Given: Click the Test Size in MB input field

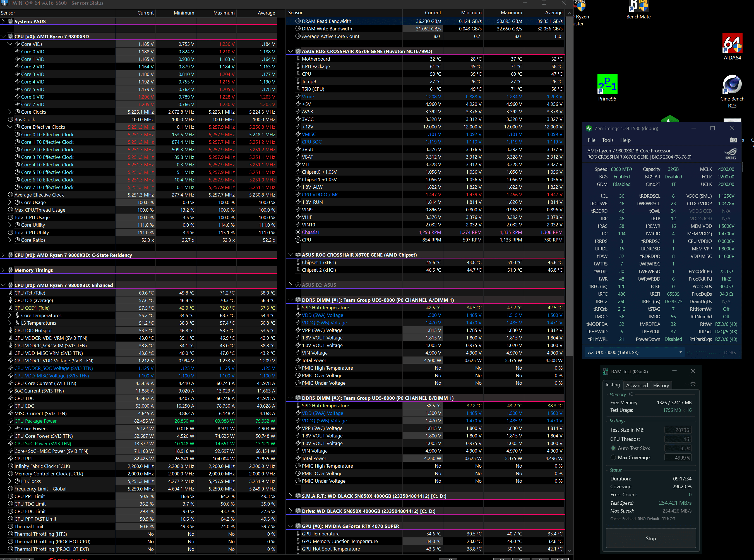Looking at the screenshot, I should click(678, 430).
